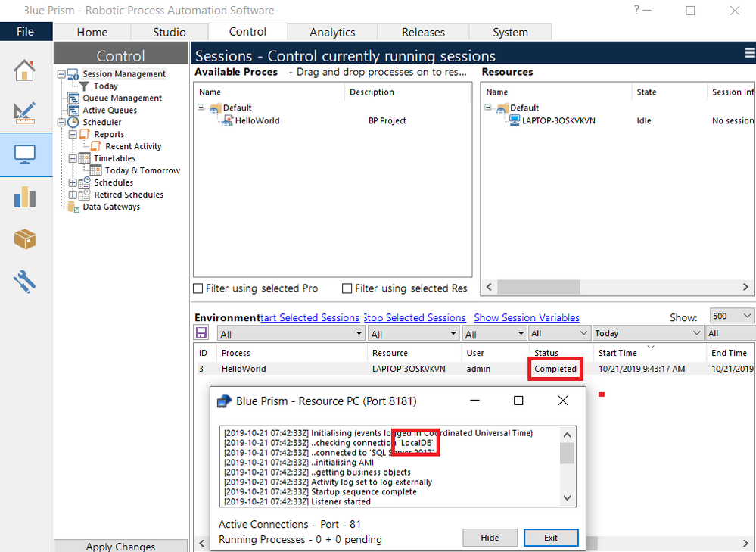Open the Studio pencil-ruler sidebar icon
Screen dimensions: 756x552
[24, 112]
